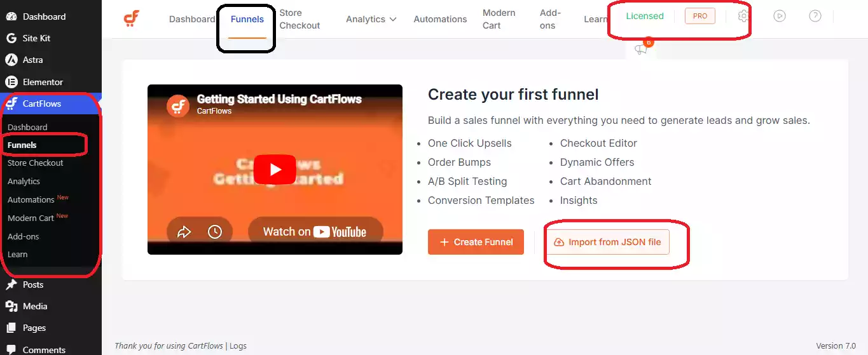Screen dimensions: 868x355
Task: Click the Astra icon in sidebar
Action: 11,60
